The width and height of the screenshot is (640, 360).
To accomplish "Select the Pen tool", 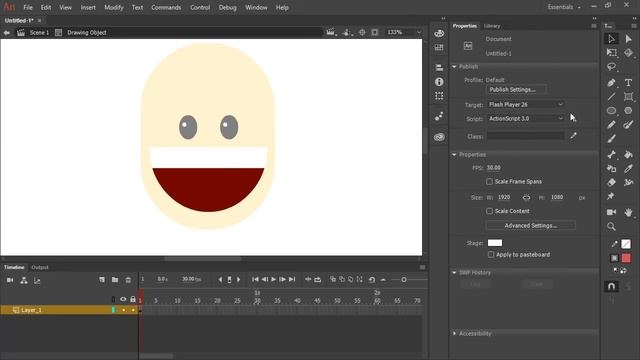I will [x=611, y=83].
